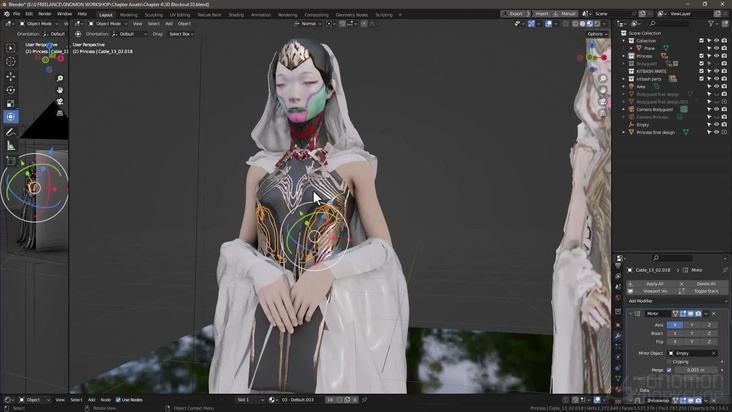Toggle exclude checkbox for kitbash parts collection

[701, 79]
